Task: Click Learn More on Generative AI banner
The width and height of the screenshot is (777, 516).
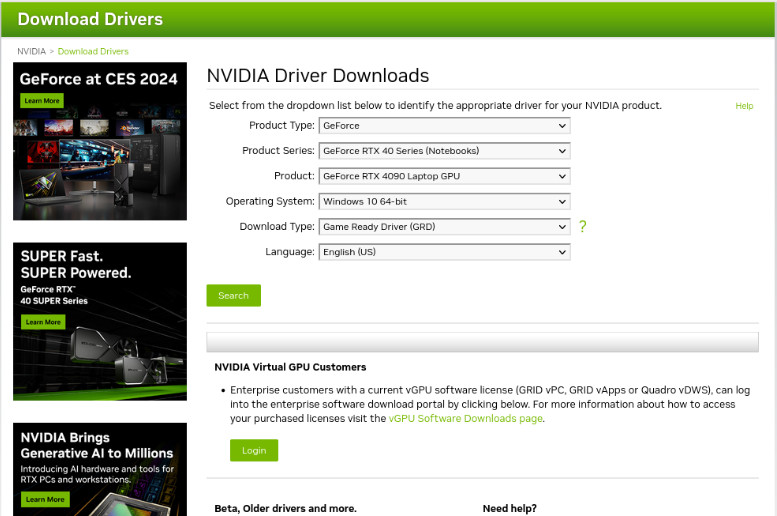Action: tap(45, 499)
